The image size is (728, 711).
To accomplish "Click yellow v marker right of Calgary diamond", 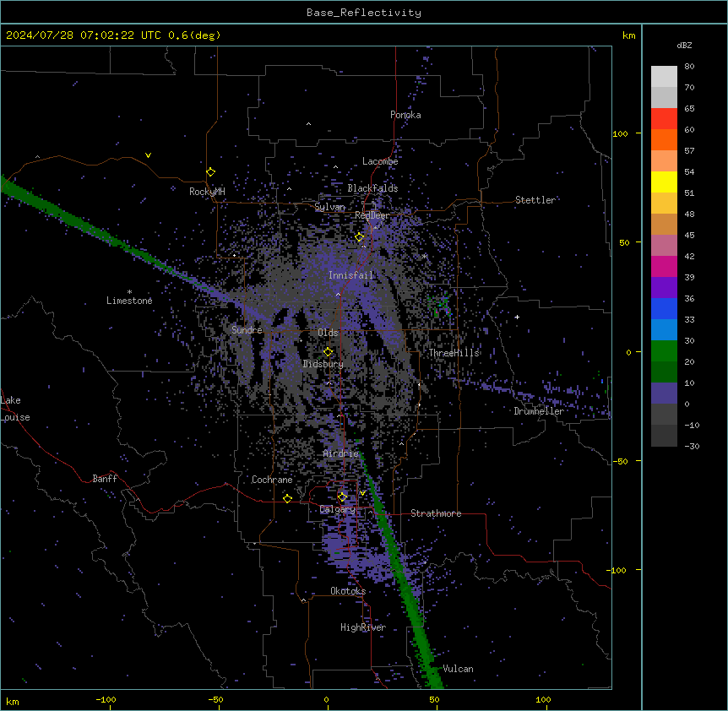I will (x=362, y=493).
